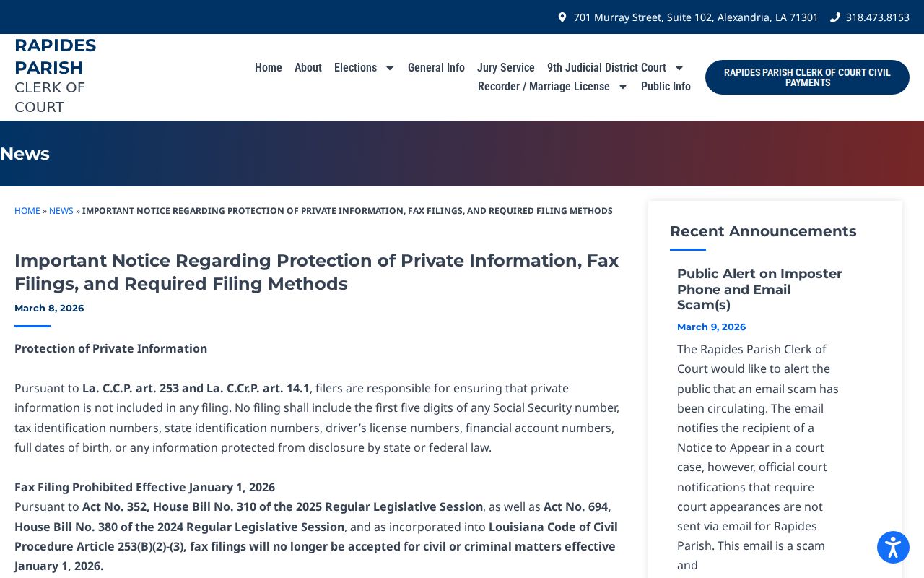924x578 pixels.
Task: Click the Recent Announcements heading
Action: click(x=763, y=231)
